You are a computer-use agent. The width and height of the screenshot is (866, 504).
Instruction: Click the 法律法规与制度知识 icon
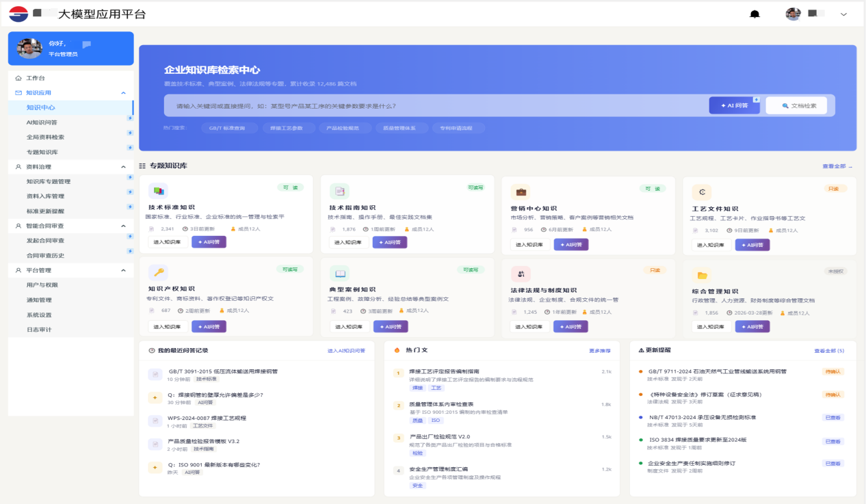pyautogui.click(x=521, y=274)
